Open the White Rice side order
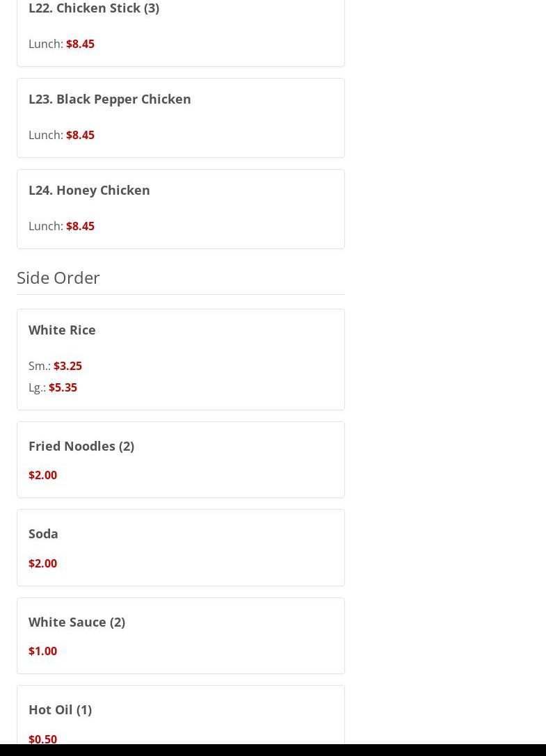The width and height of the screenshot is (546, 756). [x=62, y=330]
